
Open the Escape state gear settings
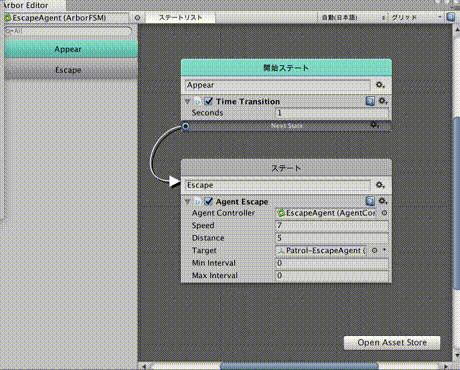coord(380,185)
